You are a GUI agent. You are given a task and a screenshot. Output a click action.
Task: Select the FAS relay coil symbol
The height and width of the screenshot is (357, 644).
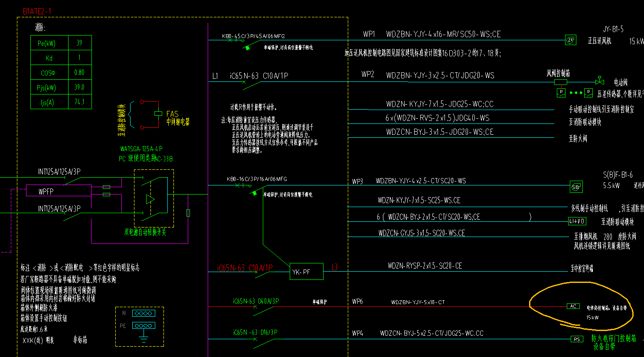click(x=158, y=114)
